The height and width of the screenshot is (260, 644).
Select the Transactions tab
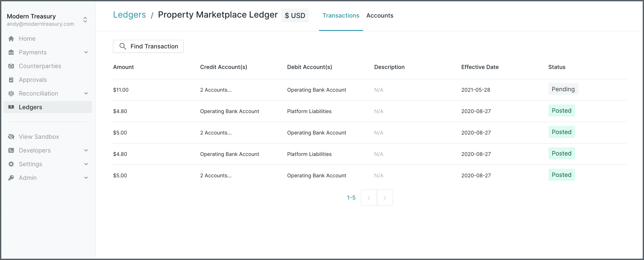[x=341, y=15]
